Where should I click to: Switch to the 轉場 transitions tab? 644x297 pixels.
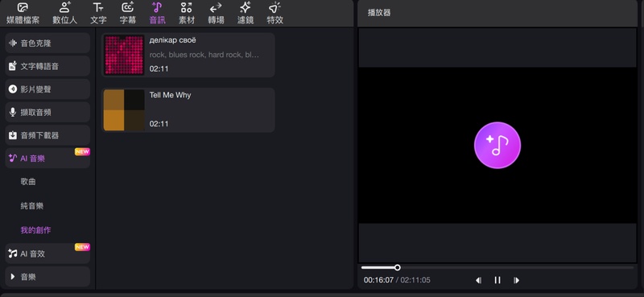point(216,13)
